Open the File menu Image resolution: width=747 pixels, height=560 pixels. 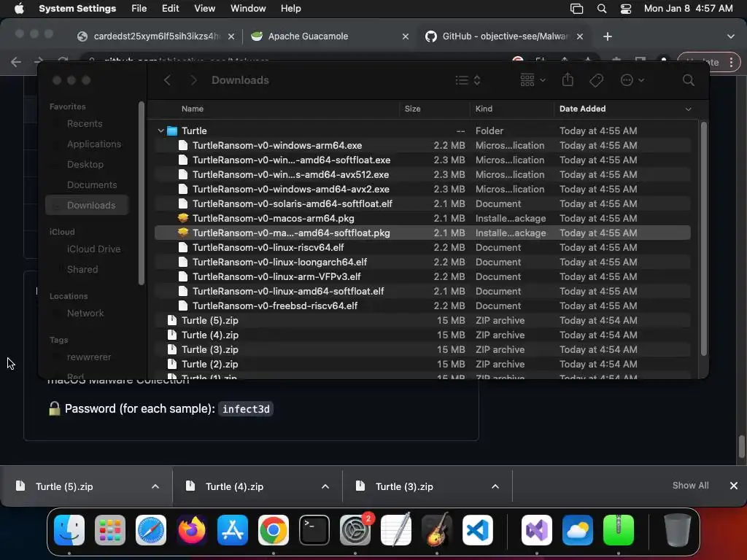tap(139, 9)
